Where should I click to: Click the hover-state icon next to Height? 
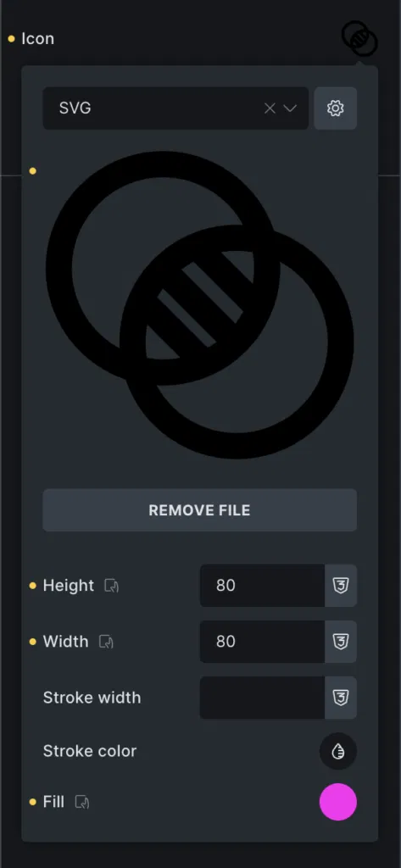point(112,586)
